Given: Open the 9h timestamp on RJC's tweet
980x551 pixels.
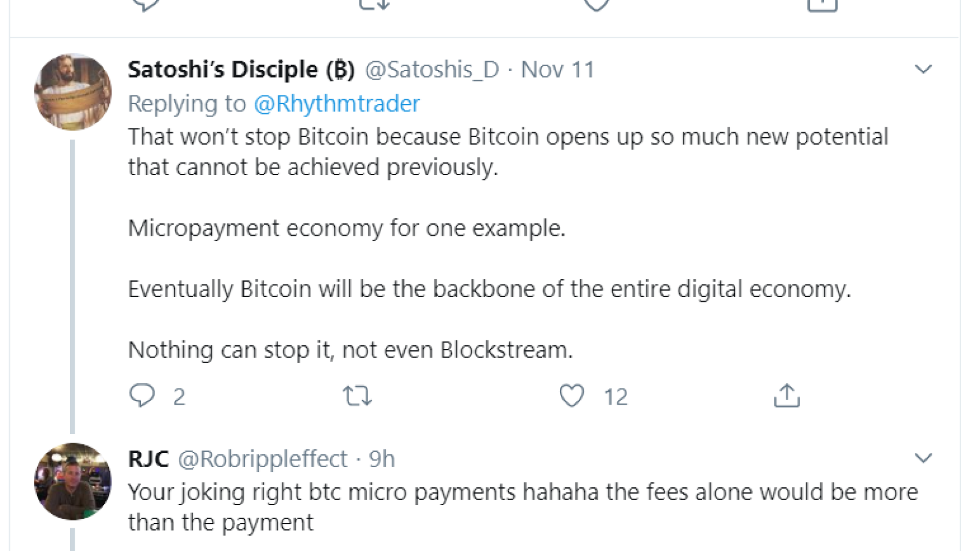Looking at the screenshot, I should click(x=382, y=459).
